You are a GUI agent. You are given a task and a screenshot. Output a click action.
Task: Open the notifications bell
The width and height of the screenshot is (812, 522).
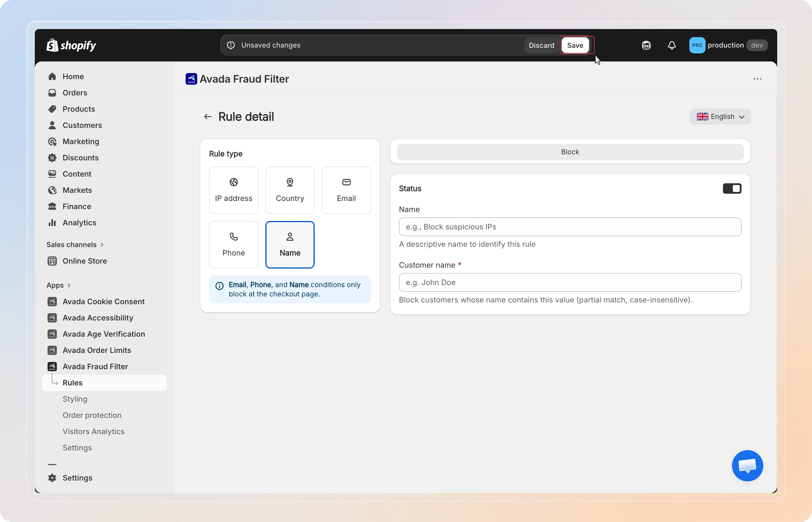point(672,45)
